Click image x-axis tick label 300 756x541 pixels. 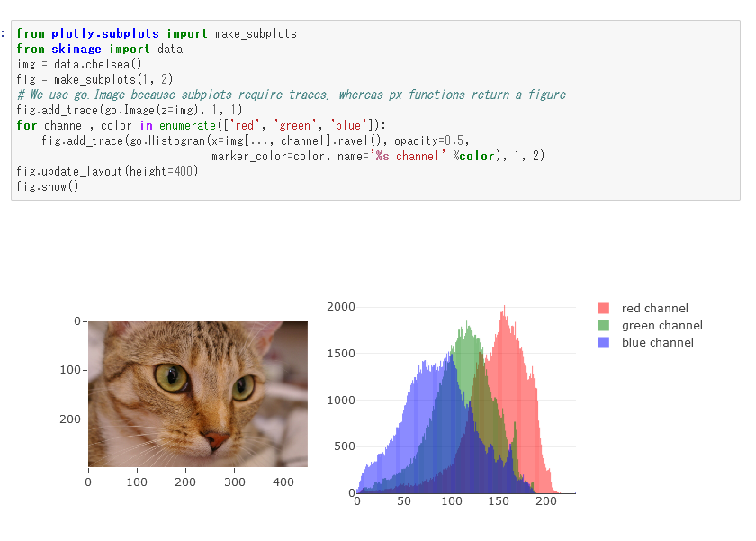tap(234, 482)
